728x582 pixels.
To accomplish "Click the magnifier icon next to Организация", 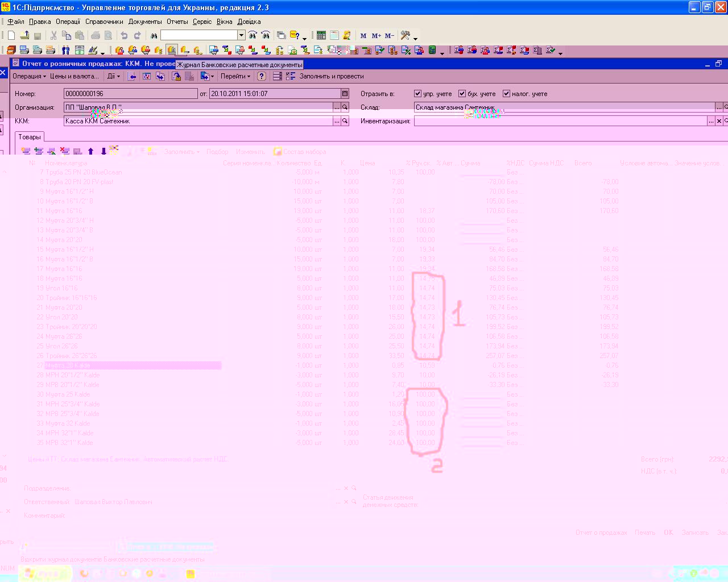I will pyautogui.click(x=345, y=107).
